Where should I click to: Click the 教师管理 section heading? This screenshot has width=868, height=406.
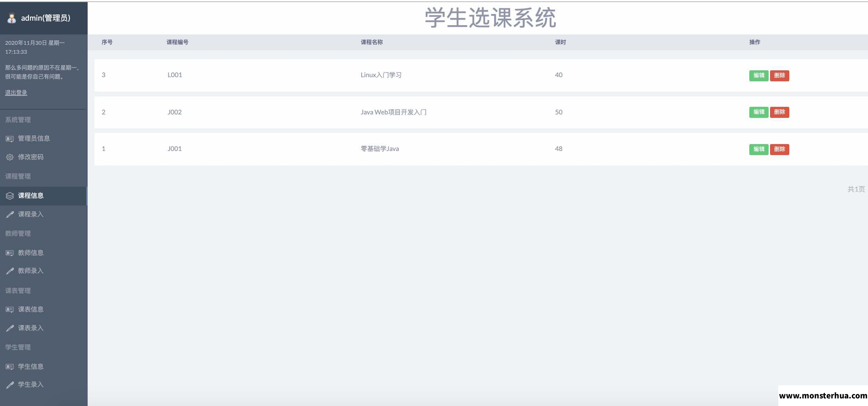pos(18,233)
